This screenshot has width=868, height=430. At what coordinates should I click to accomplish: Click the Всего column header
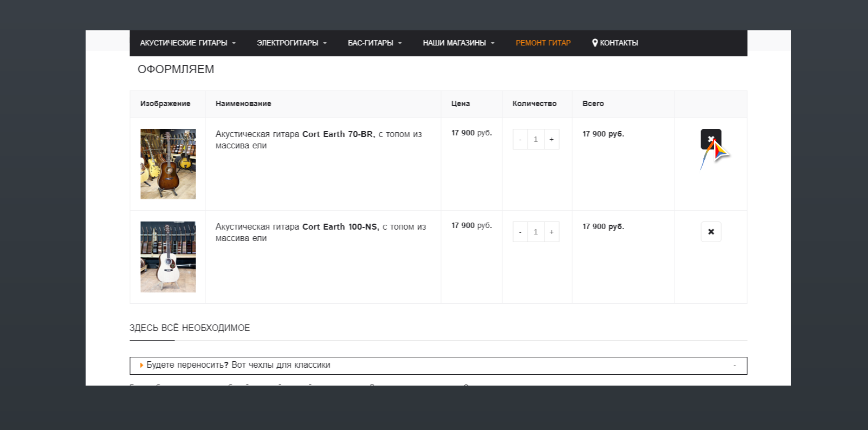coord(593,103)
